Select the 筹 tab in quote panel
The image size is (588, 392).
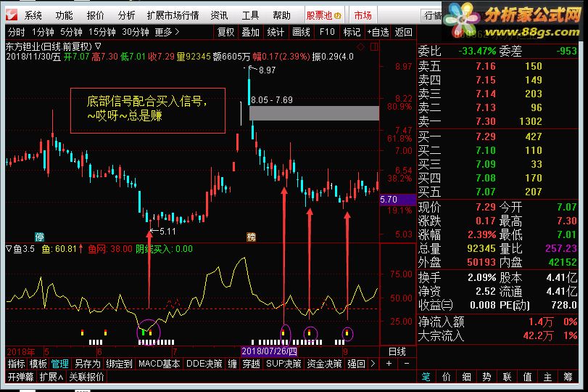tap(568, 377)
